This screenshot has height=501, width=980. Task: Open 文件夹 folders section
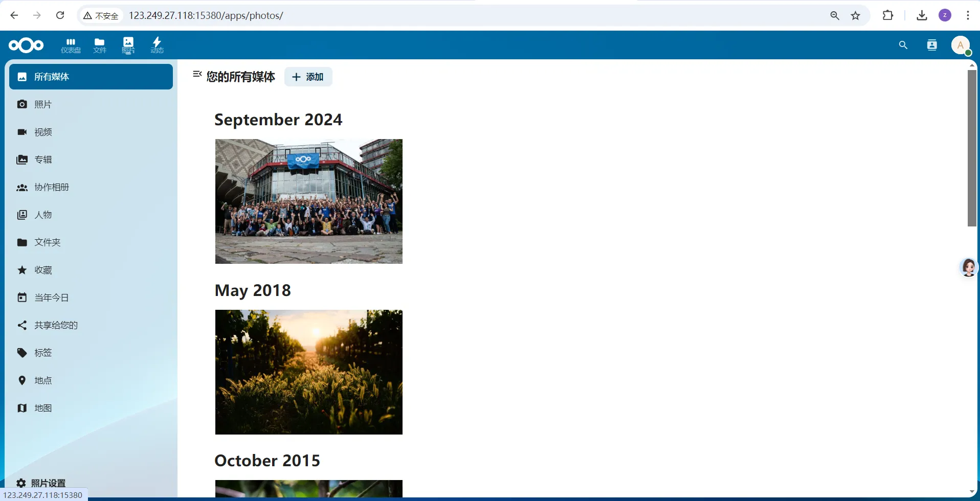91,242
